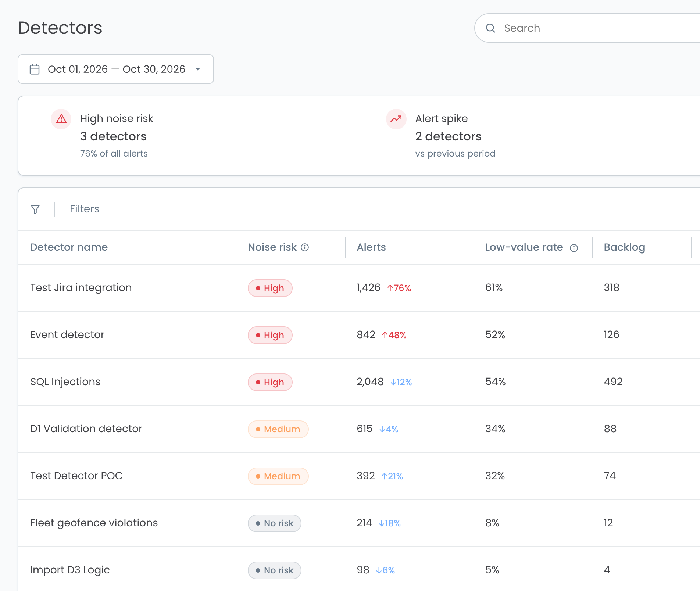This screenshot has height=591, width=700.
Task: Open the calendar icon in date picker
Action: (35, 69)
